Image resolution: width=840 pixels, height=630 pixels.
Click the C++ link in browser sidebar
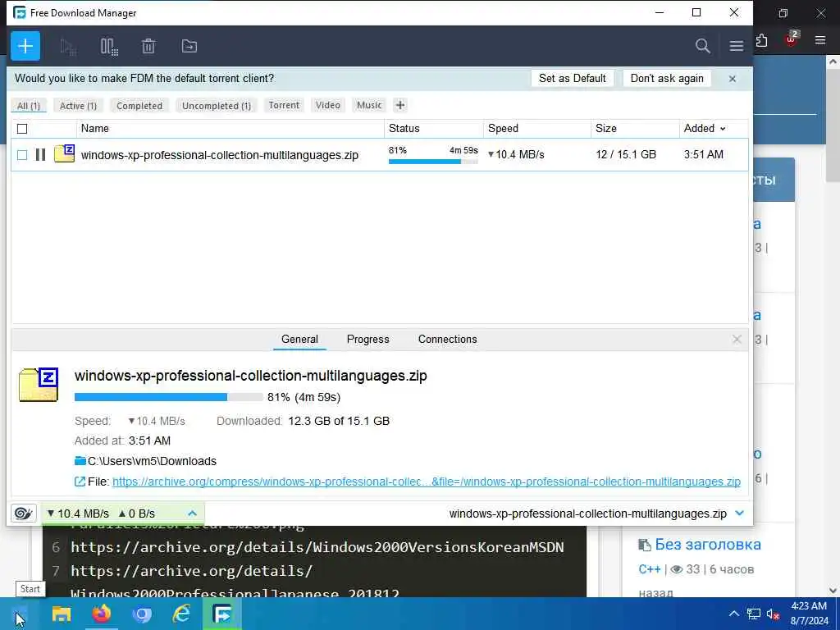click(x=650, y=569)
